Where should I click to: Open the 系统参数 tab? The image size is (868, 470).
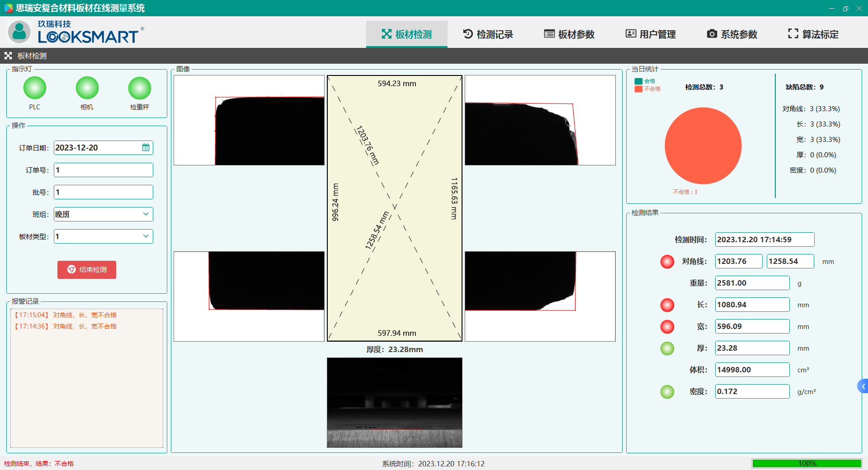point(732,34)
